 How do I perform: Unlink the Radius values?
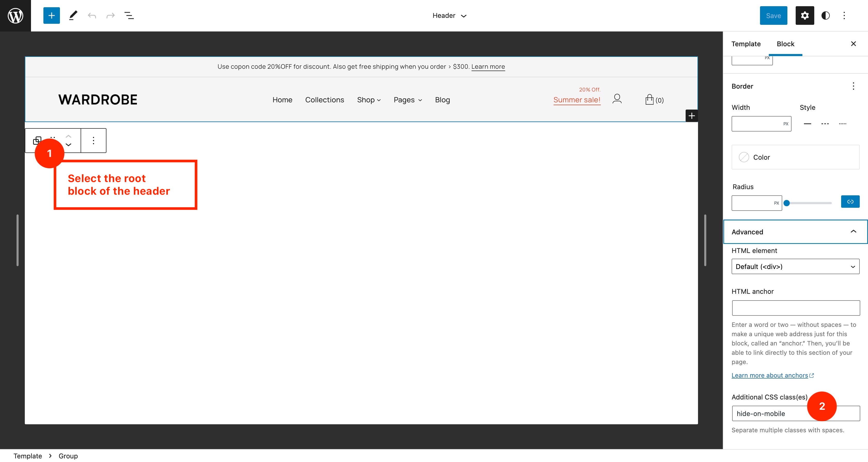[x=850, y=202]
